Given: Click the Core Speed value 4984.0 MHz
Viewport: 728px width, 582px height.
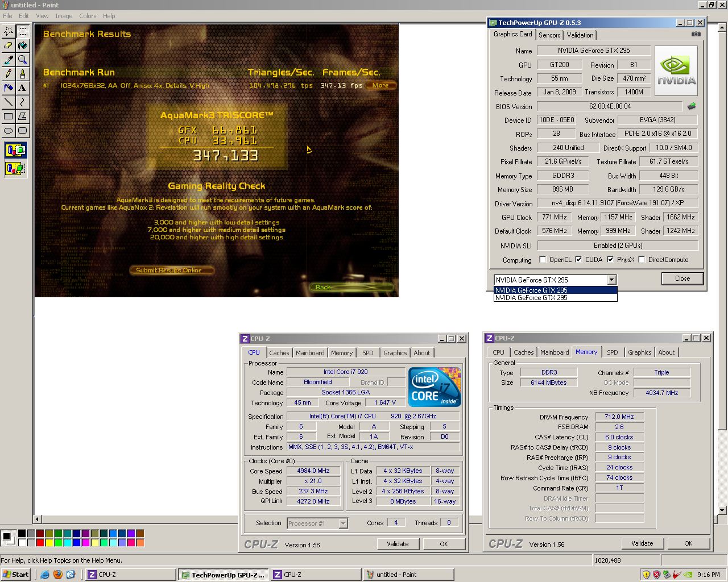Looking at the screenshot, I should point(313,471).
